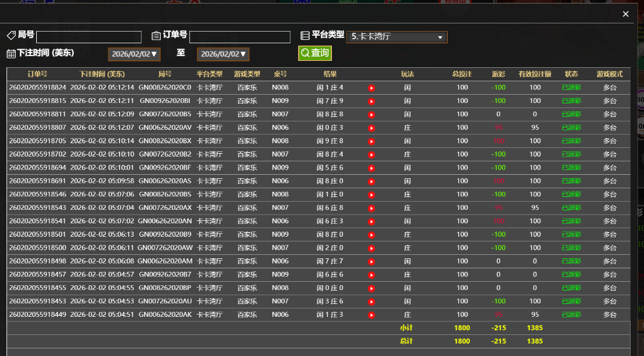644x356 pixels.
Task: Open the end date picker after 至
Action: pyautogui.click(x=223, y=54)
